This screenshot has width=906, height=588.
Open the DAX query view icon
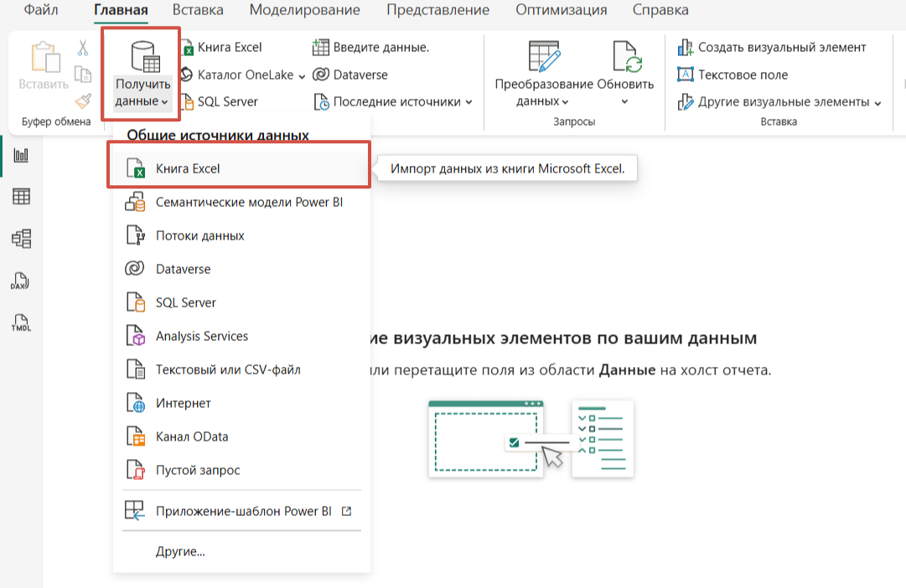point(20,281)
